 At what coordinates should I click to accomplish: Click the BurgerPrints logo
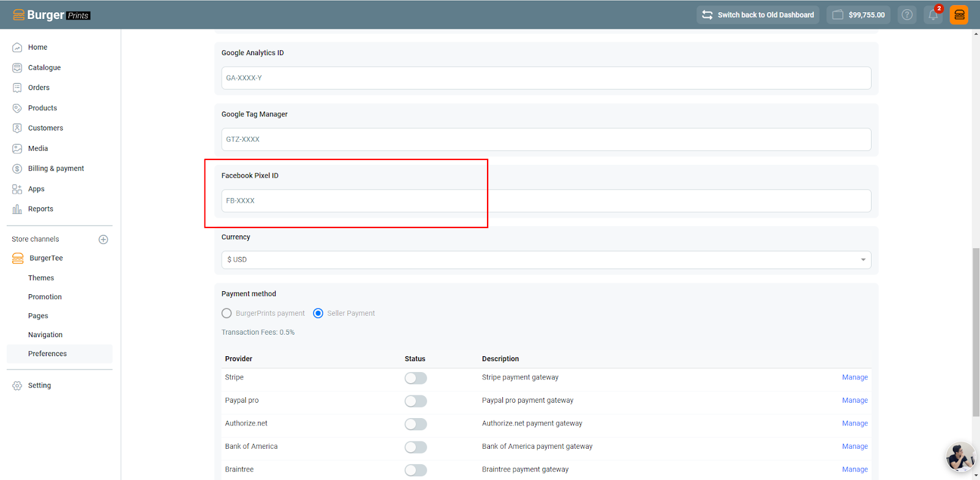[51, 15]
